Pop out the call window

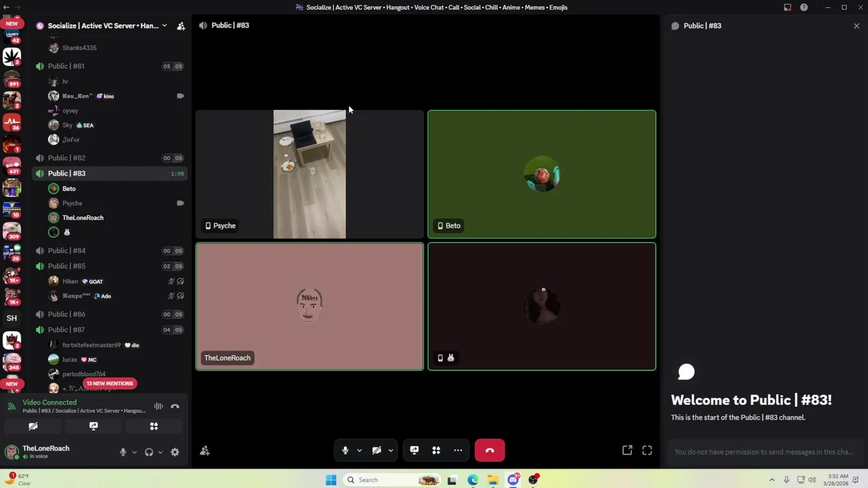click(627, 450)
